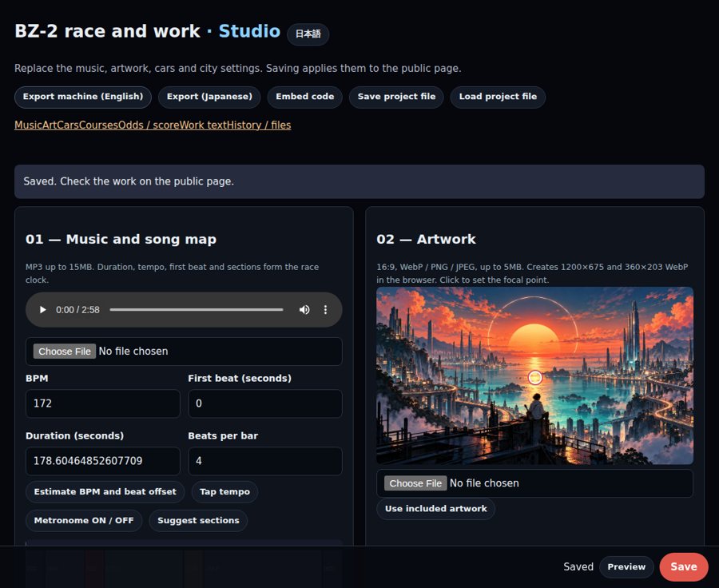Focus the BPM field showing 172
719x588 pixels.
(103, 403)
